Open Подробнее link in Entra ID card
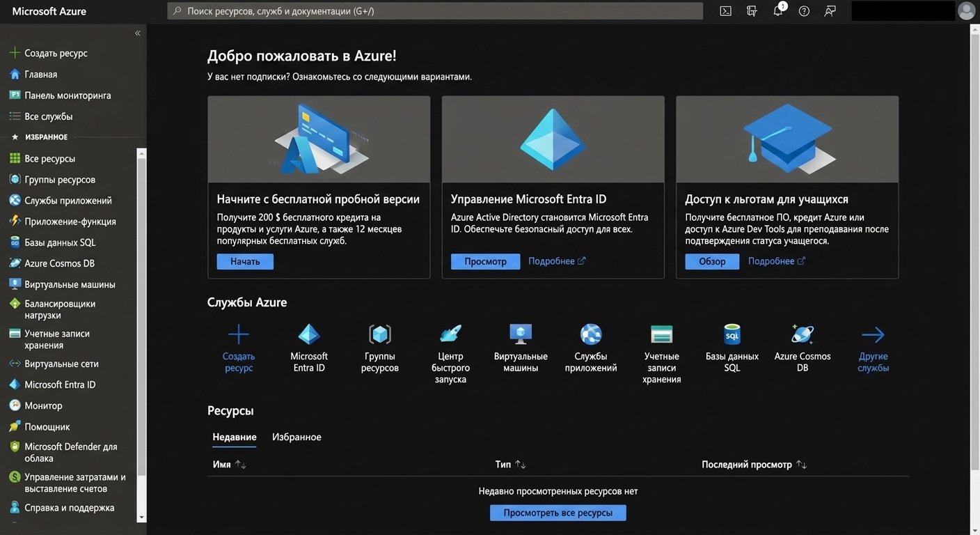Viewport: 980px width, 535px height. [557, 261]
